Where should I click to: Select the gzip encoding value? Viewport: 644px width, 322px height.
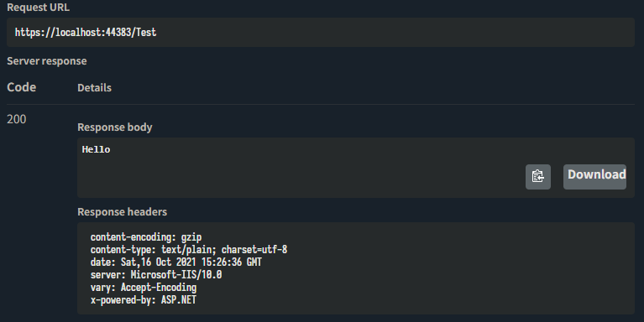[x=191, y=237]
